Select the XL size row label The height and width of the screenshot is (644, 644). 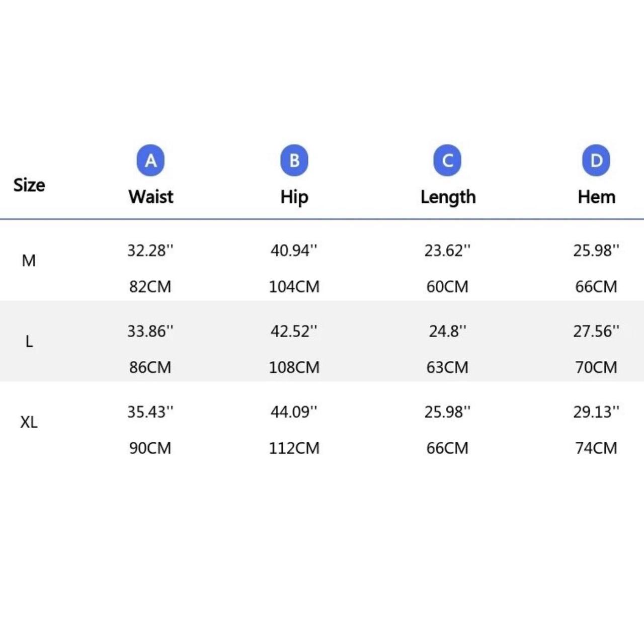29,422
